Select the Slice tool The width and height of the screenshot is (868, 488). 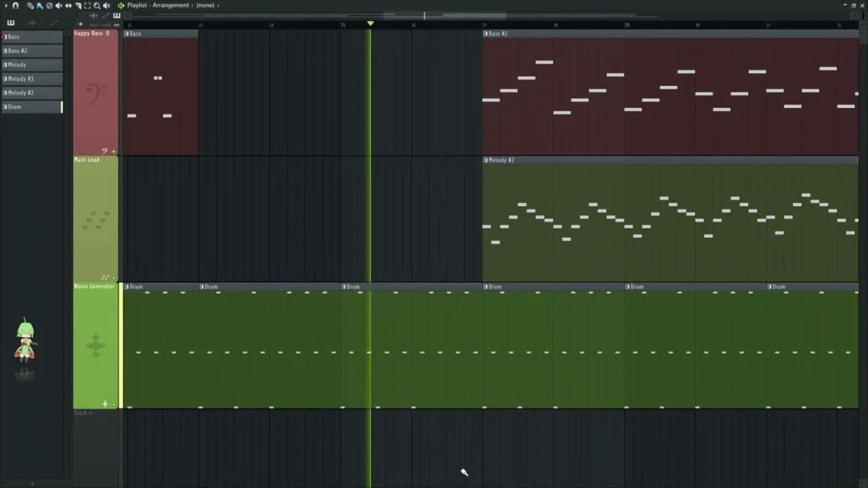tap(78, 5)
